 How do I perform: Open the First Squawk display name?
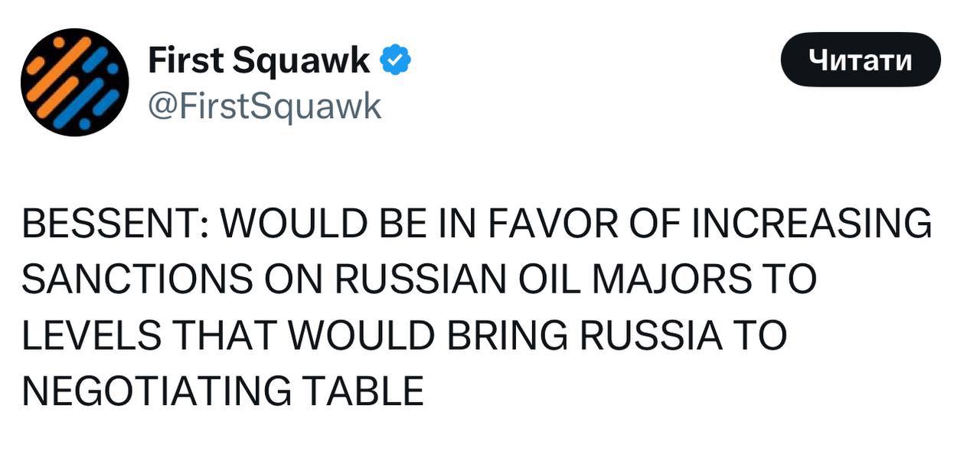(x=259, y=61)
